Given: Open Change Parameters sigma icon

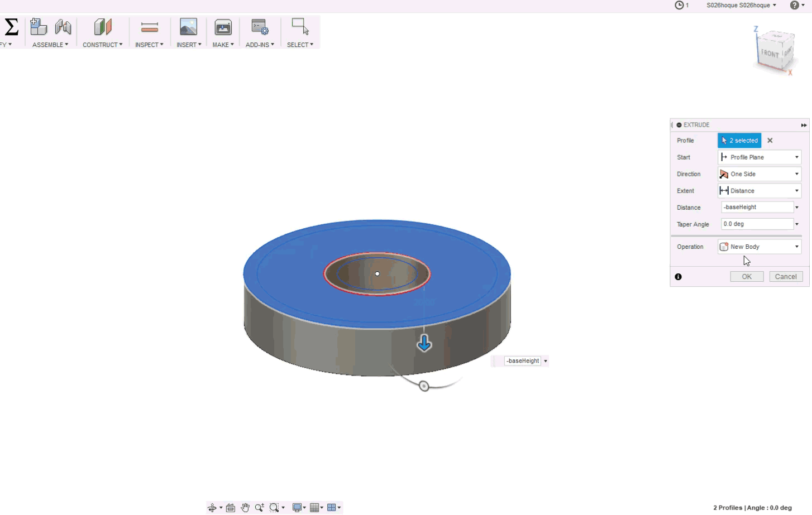Looking at the screenshot, I should [x=11, y=27].
